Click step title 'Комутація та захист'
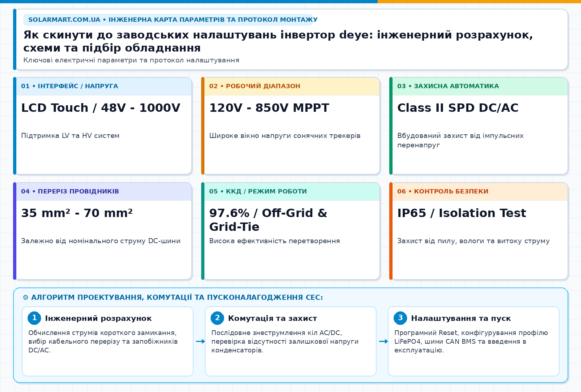This screenshot has height=392, width=581. coord(272,318)
